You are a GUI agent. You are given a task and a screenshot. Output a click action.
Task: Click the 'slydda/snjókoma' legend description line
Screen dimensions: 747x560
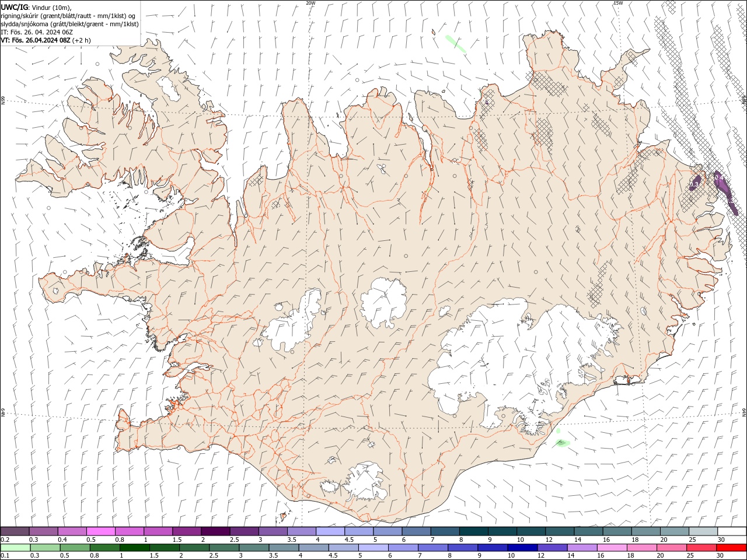click(69, 24)
